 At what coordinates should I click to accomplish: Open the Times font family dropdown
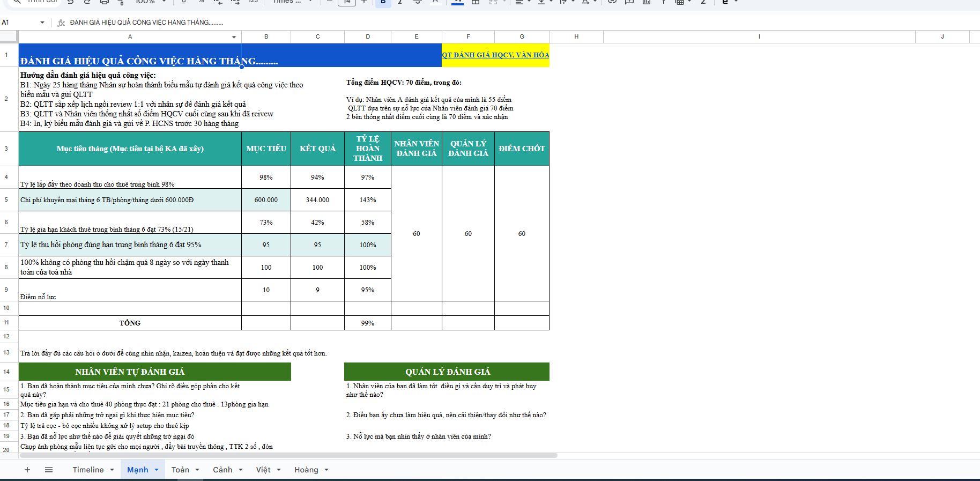292,2
